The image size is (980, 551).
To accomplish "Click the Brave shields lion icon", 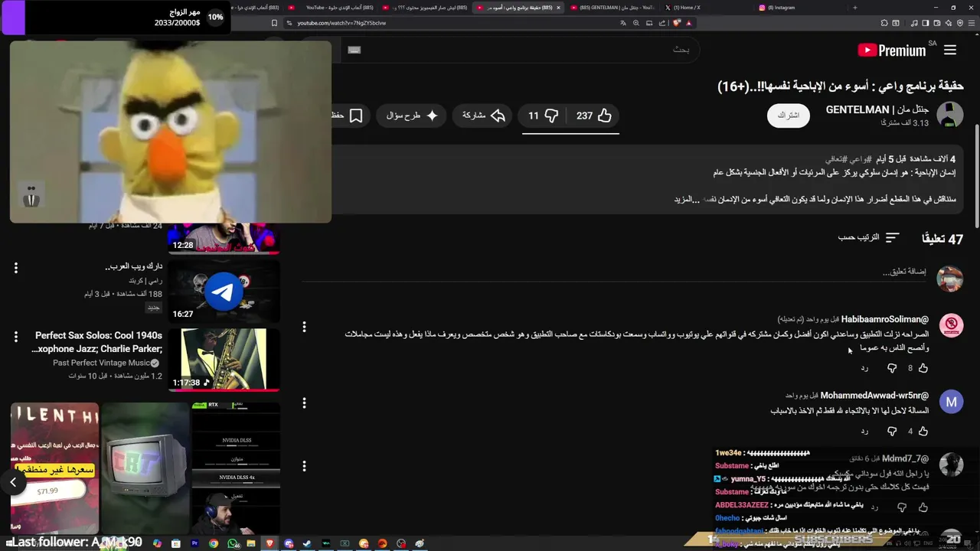I will [x=676, y=23].
